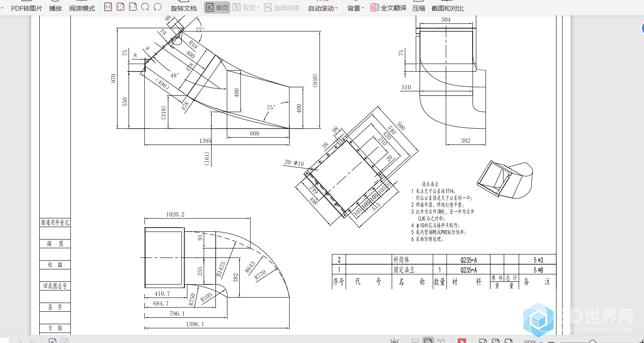Toggle 连续阅读 continuous reading

coord(282,8)
